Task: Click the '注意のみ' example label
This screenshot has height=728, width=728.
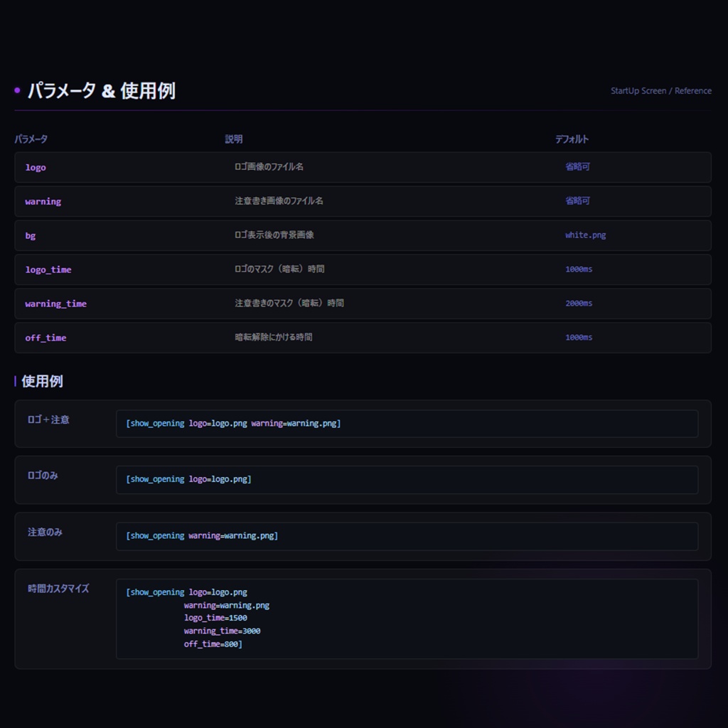Action: tap(45, 532)
